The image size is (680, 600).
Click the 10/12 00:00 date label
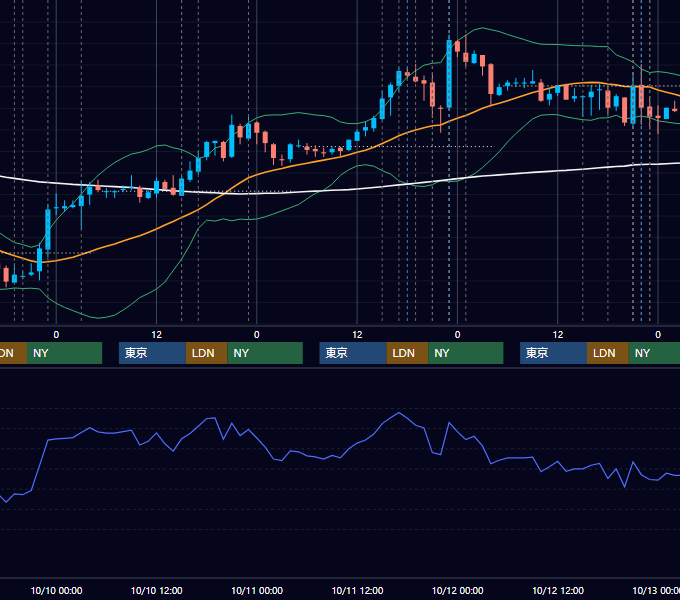coord(458,590)
